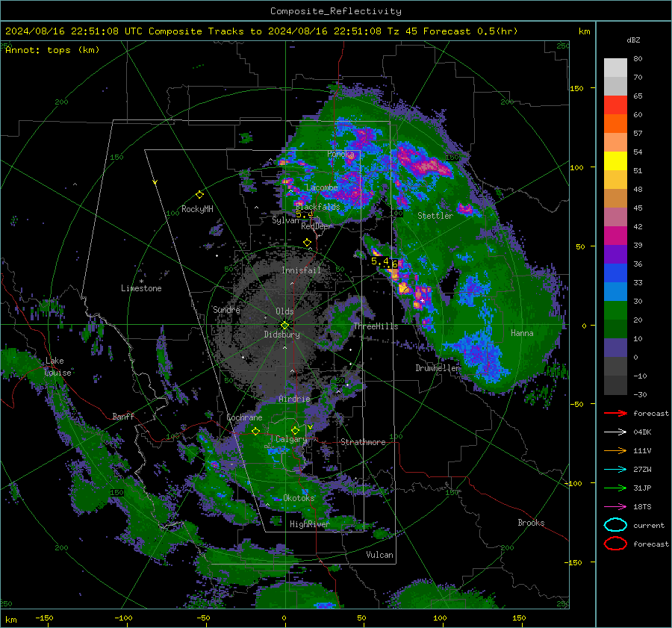Click the top light gray swatch below 80
The height and width of the screenshot is (628, 672).
(x=615, y=68)
